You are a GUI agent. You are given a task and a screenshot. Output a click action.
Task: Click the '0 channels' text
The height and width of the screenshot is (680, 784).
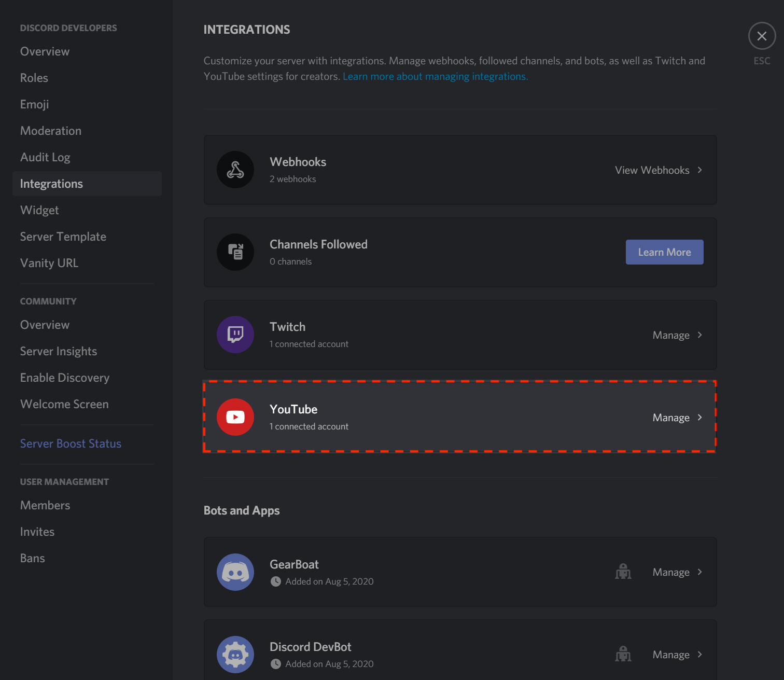290,261
